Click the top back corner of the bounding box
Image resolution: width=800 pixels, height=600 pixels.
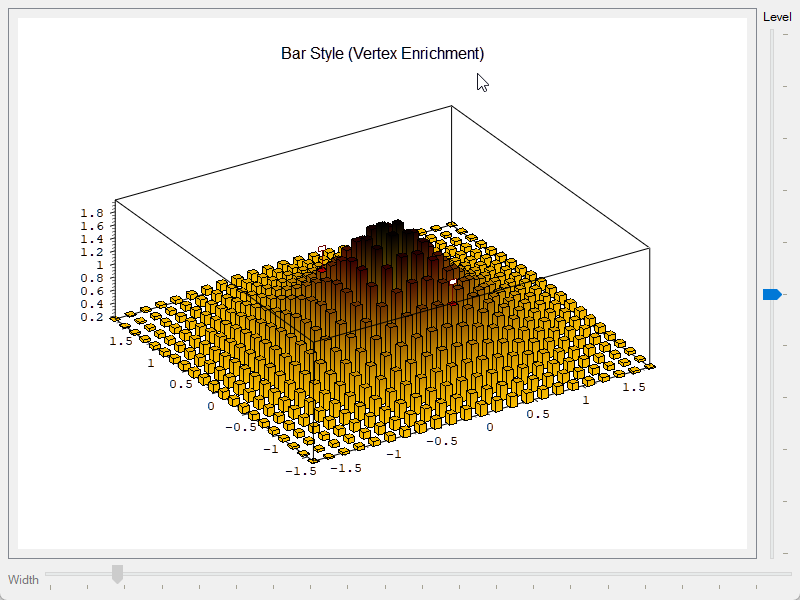(x=452, y=106)
